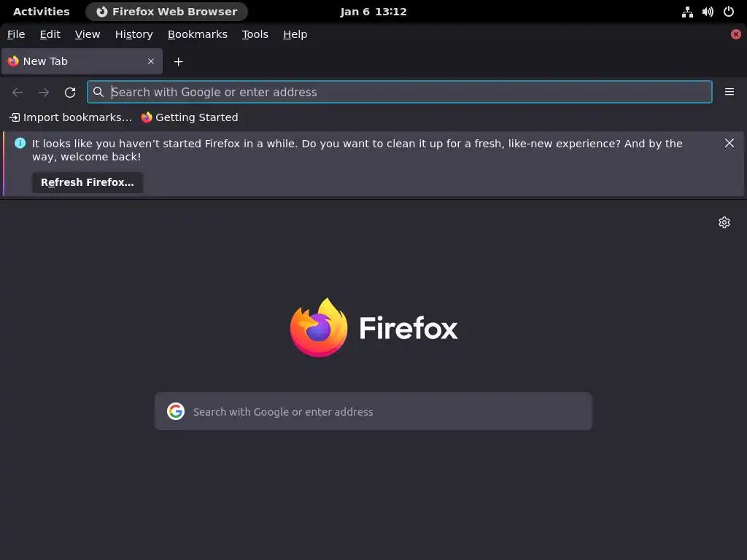Click the Firefox wordmark text on page
Viewport: 747px width, 560px height.
(x=409, y=327)
